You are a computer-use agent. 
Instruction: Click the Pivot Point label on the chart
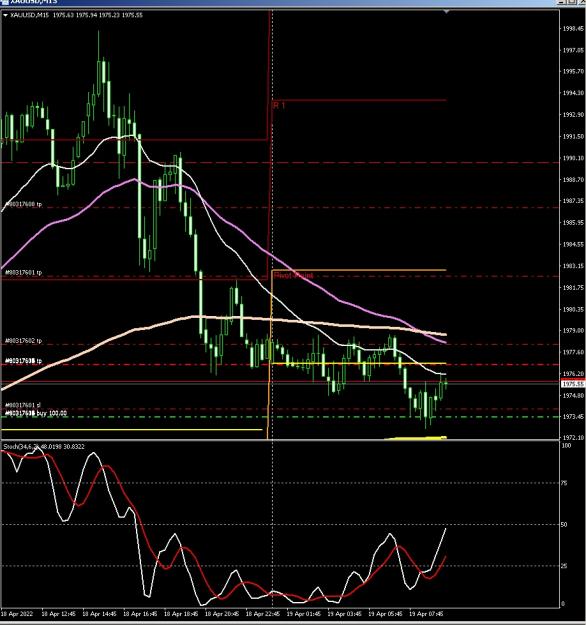tap(294, 275)
